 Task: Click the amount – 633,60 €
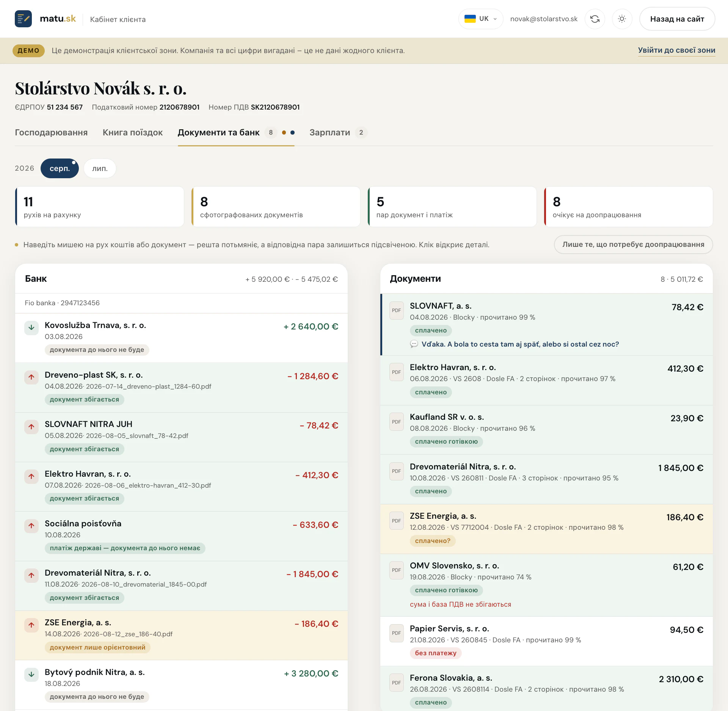[315, 525]
